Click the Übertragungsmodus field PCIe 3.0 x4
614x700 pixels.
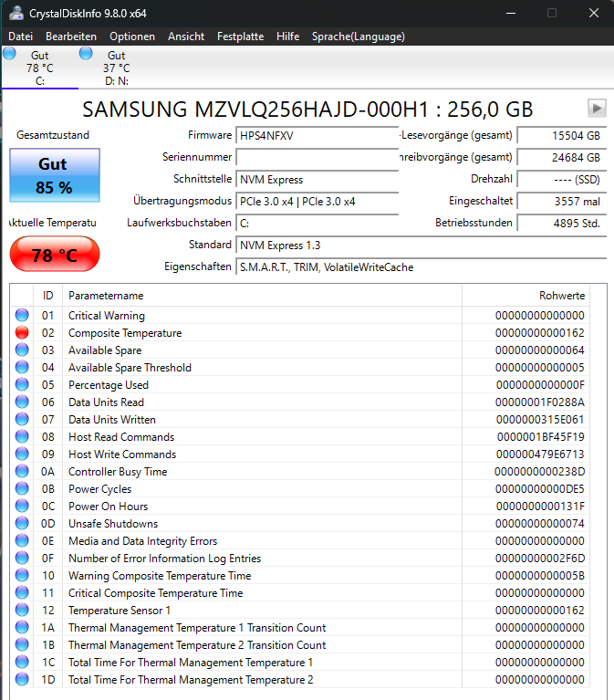(317, 202)
